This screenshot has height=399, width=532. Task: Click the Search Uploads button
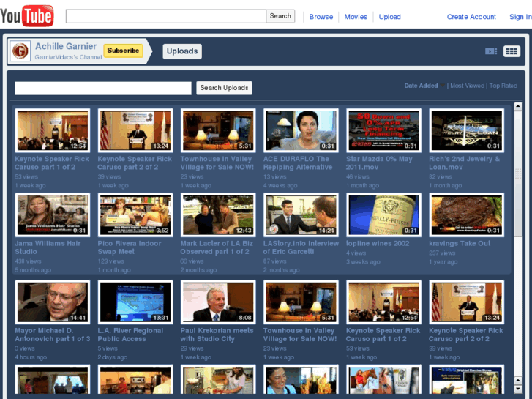224,88
